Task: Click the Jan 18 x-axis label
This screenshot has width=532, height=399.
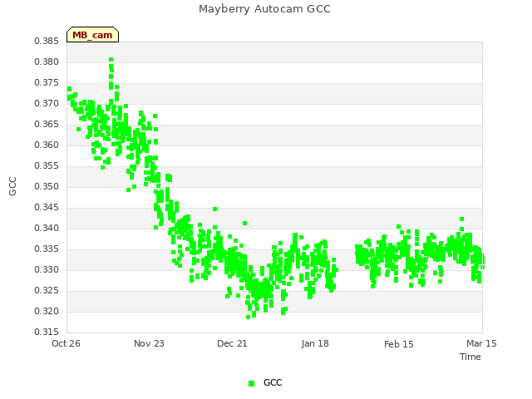Action: pos(315,343)
